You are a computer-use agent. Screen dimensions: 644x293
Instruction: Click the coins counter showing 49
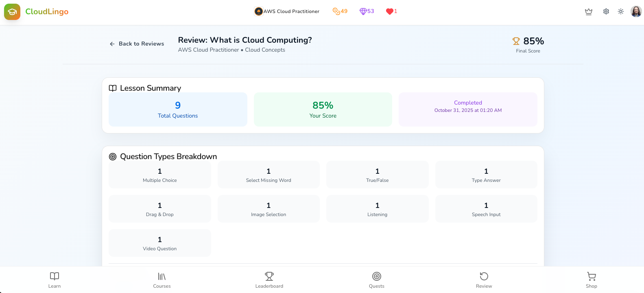(340, 11)
